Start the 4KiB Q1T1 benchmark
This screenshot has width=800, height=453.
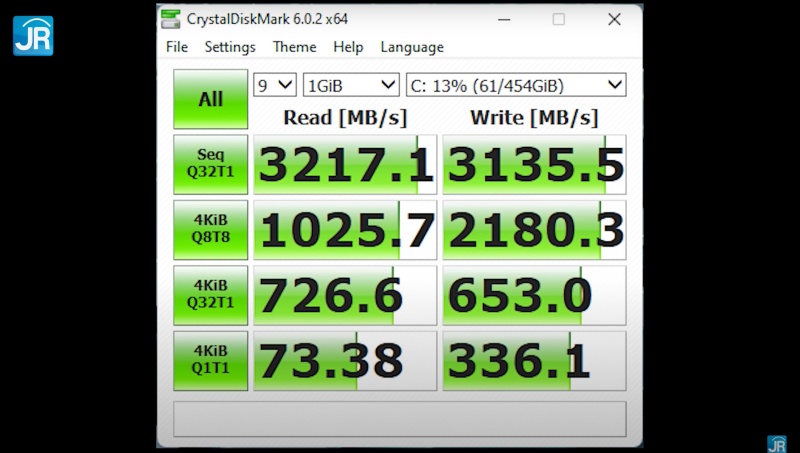click(210, 360)
